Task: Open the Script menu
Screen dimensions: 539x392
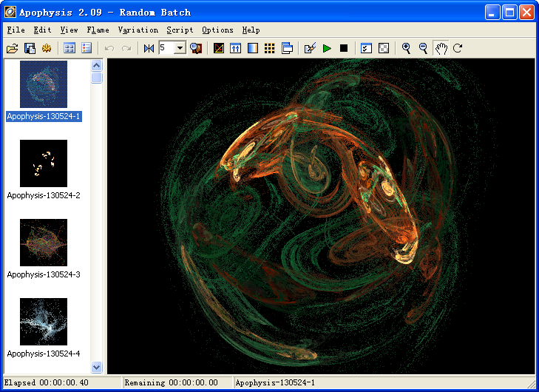Action: tap(180, 30)
